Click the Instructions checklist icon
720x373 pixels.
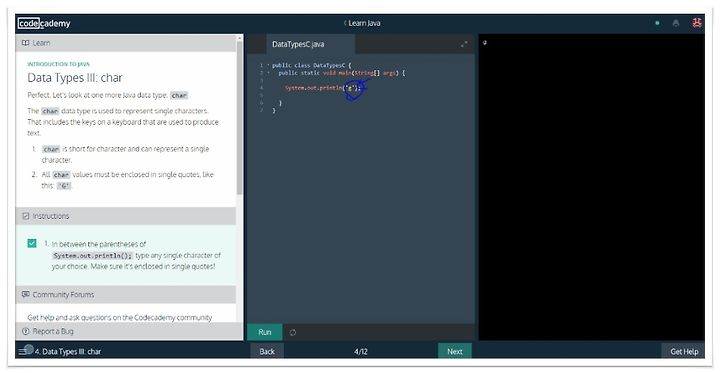tap(26, 216)
